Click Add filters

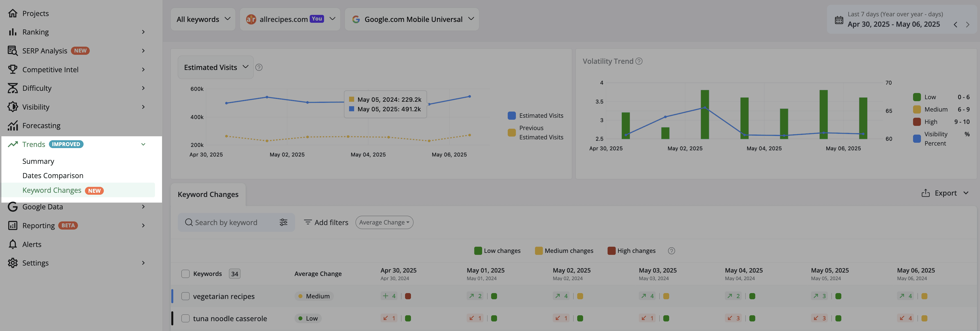click(x=326, y=222)
